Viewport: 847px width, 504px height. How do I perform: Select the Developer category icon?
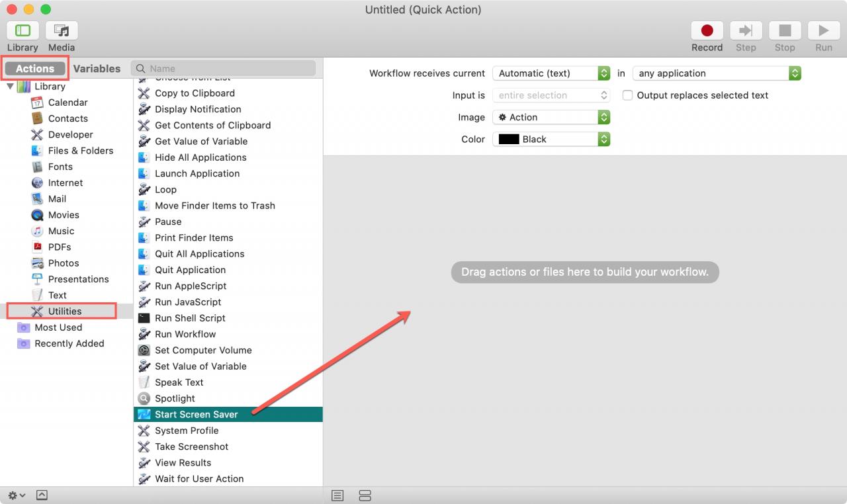[37, 134]
